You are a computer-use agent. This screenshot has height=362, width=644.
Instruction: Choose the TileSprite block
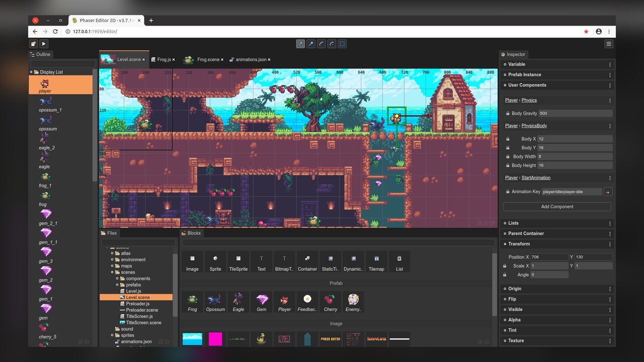(x=238, y=262)
